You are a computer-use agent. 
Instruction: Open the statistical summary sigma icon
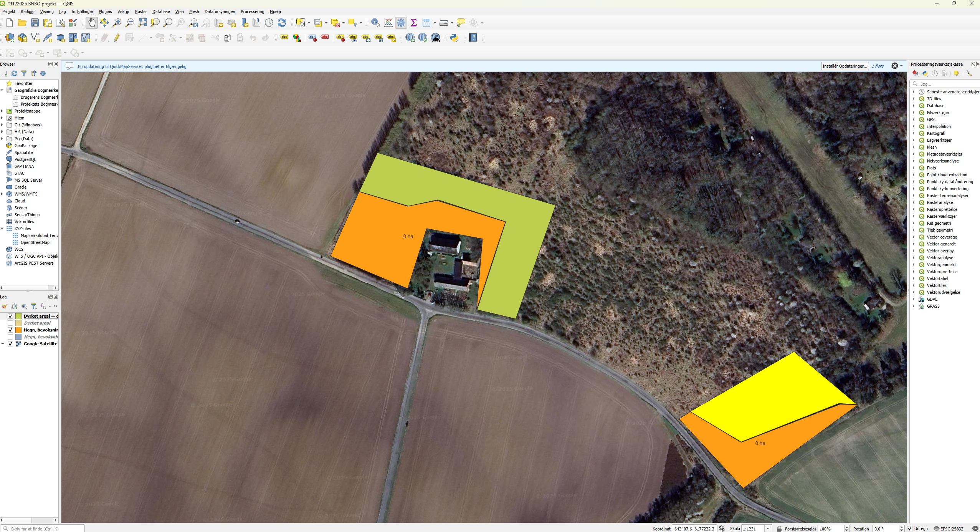[414, 23]
